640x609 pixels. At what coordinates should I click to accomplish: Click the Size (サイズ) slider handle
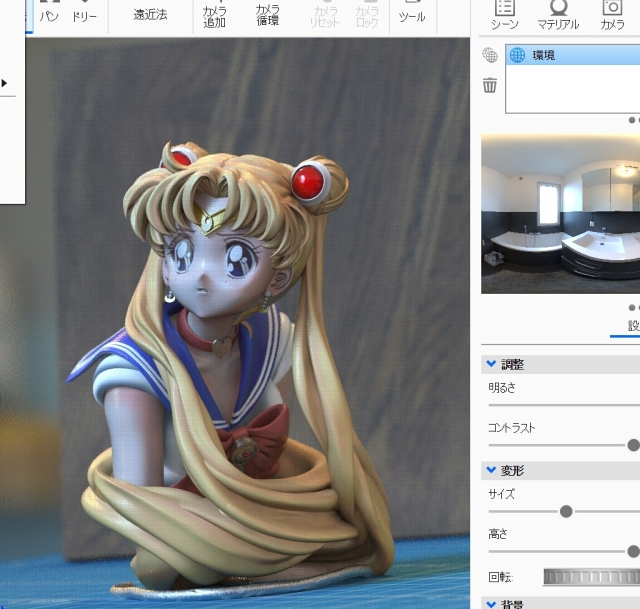pos(566,511)
